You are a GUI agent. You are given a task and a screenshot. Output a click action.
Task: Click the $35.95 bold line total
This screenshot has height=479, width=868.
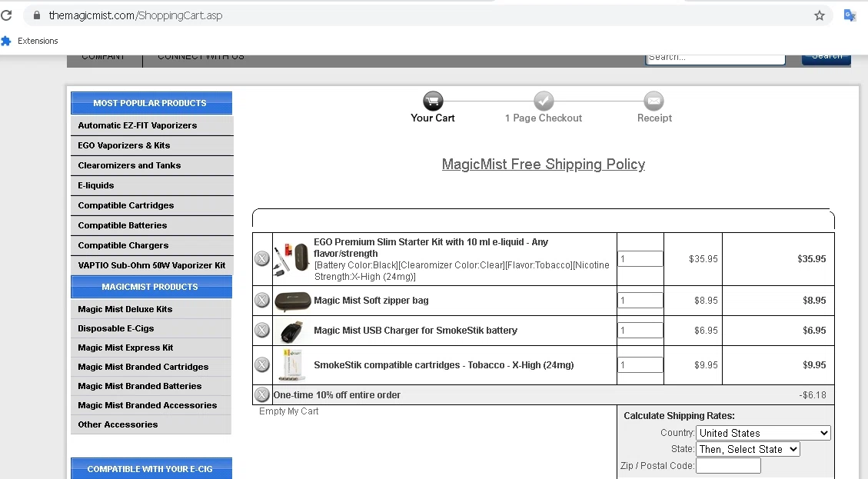(x=812, y=258)
